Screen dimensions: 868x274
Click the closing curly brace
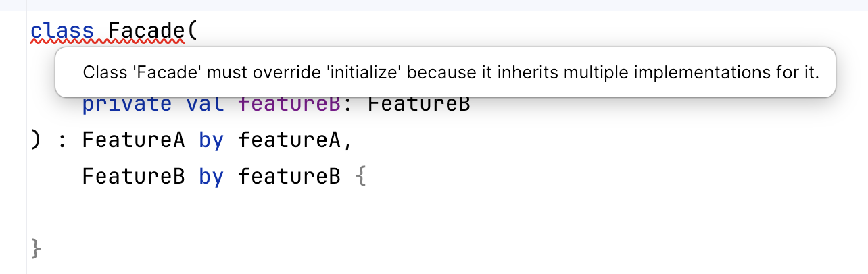(37, 249)
